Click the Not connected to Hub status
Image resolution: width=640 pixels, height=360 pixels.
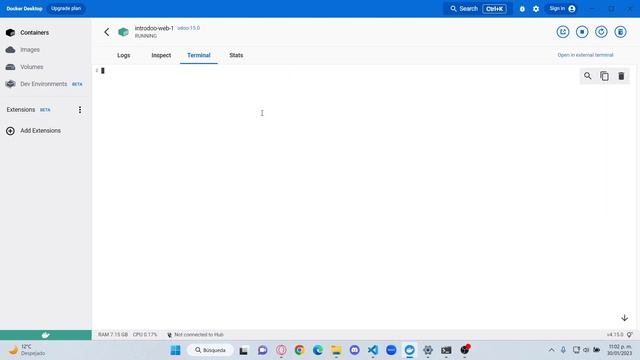[195, 335]
